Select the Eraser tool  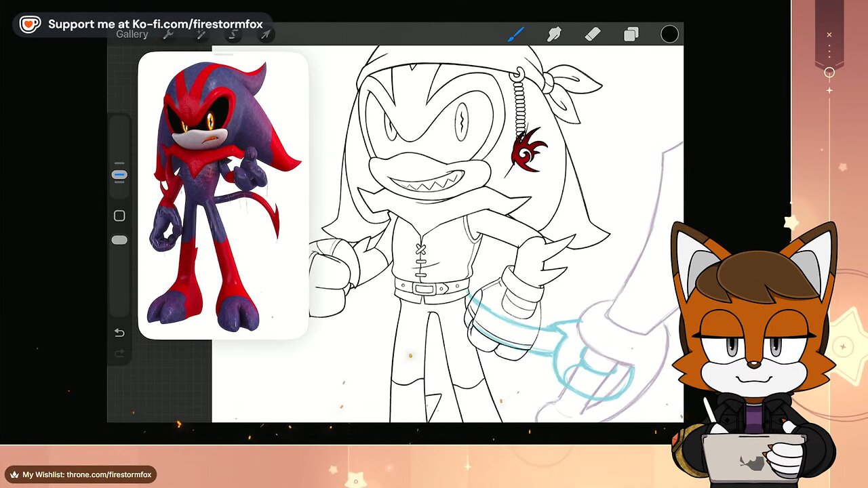point(592,34)
